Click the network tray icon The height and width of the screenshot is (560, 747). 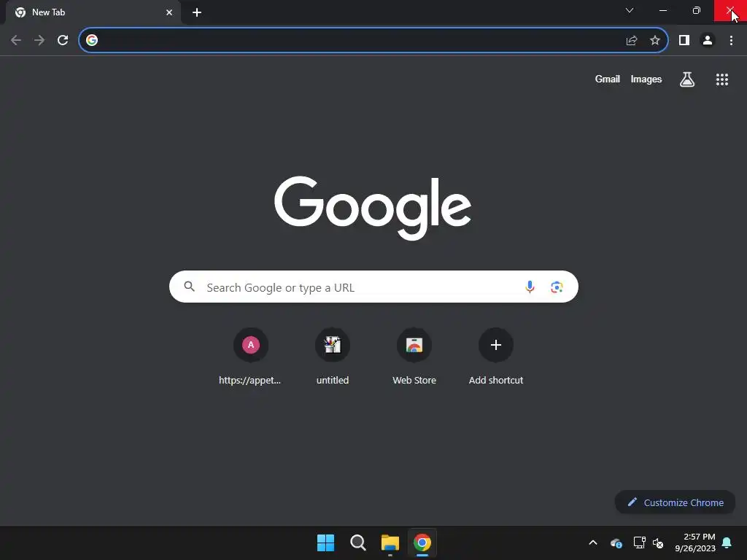pos(639,542)
